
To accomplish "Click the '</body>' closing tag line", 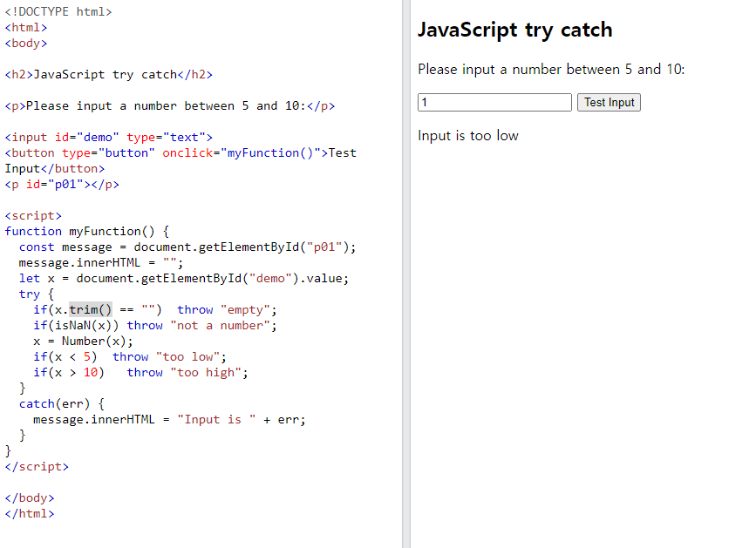I will [x=30, y=498].
